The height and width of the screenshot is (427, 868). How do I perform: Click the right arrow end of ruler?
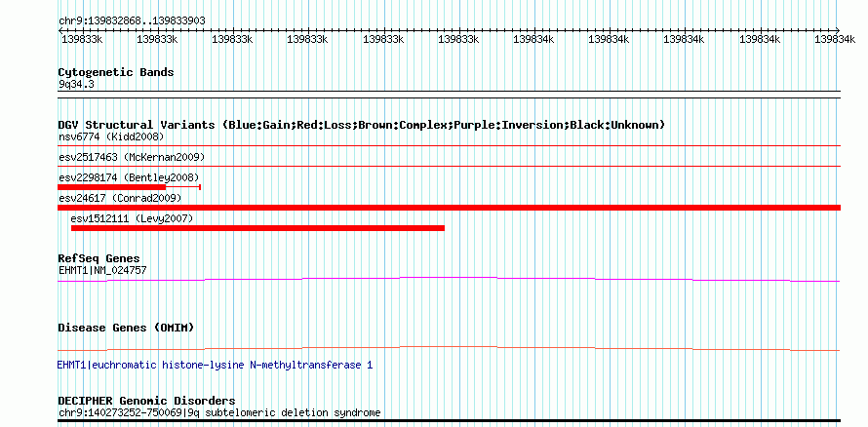pos(838,30)
